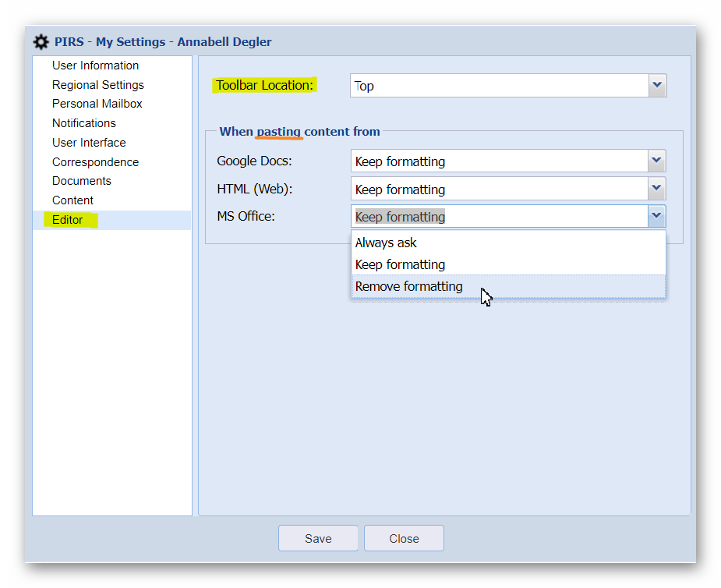721x588 pixels.
Task: Open Content settings section
Action: coord(72,200)
